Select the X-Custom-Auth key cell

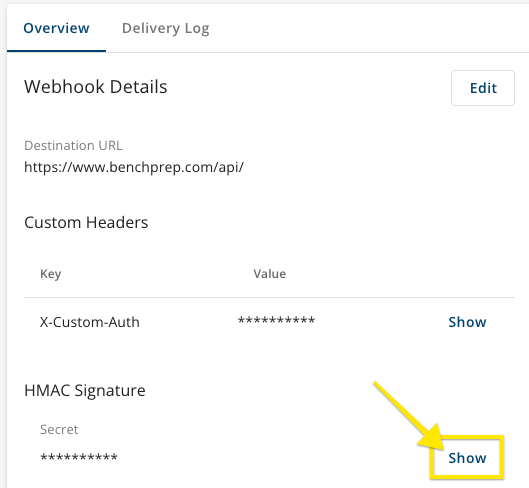click(89, 322)
